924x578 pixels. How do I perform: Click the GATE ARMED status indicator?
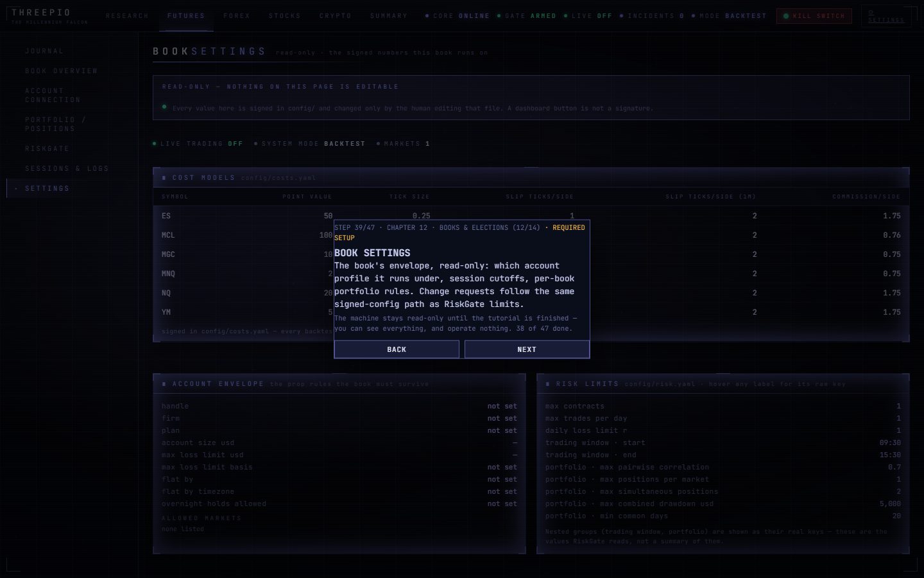click(527, 16)
